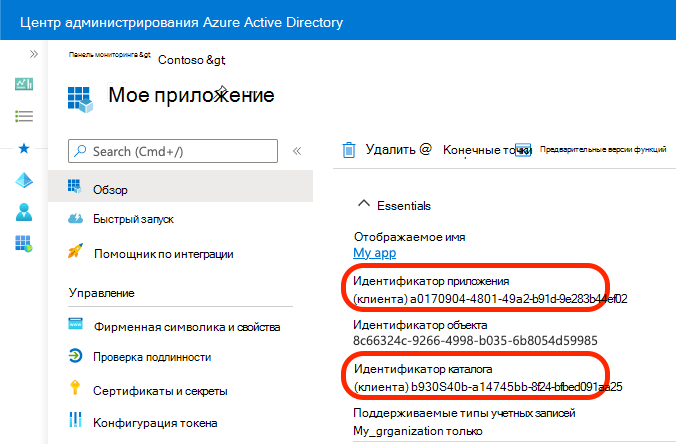Open Enterprise applications grid icon in sidebar
Screen dimensions: 676x444
coord(24,244)
